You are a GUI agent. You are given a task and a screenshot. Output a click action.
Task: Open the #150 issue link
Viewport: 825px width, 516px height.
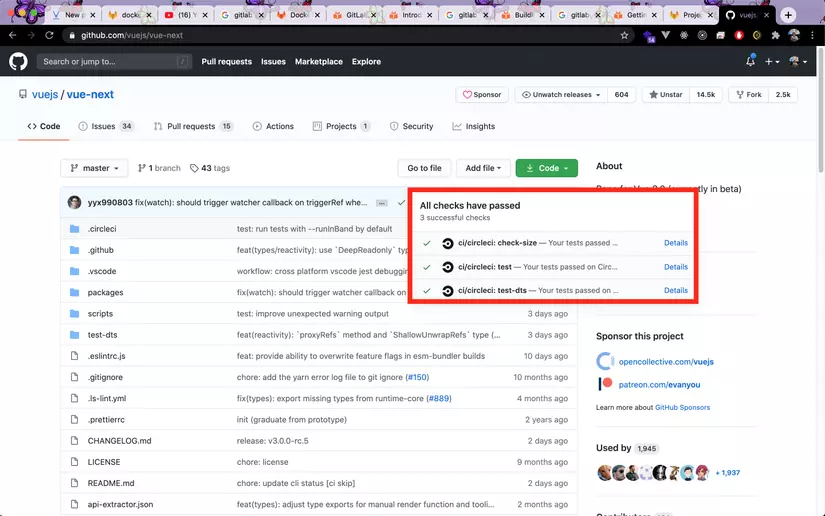tap(417, 377)
